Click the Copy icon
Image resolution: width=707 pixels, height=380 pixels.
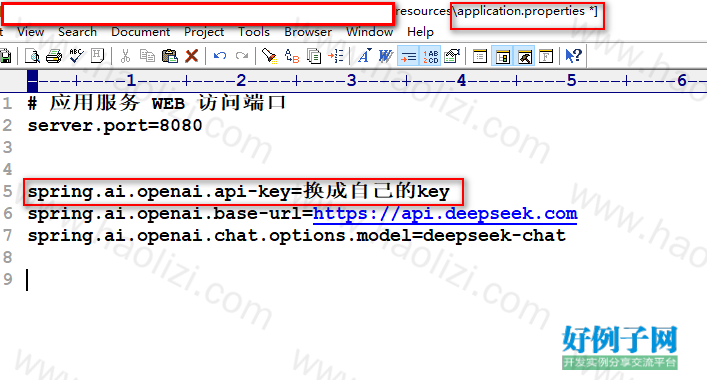pyautogui.click(x=147, y=56)
